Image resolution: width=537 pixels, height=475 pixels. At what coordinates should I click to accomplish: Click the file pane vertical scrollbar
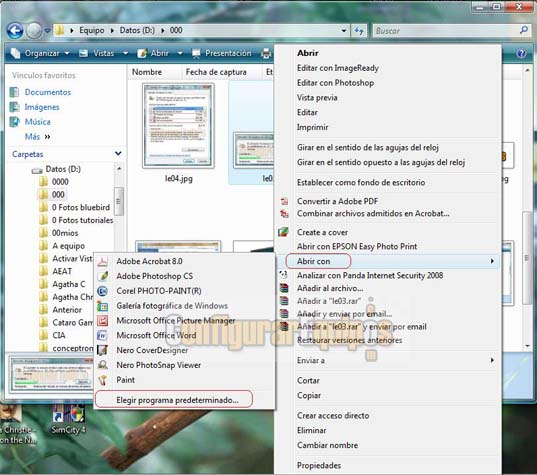pos(527,258)
